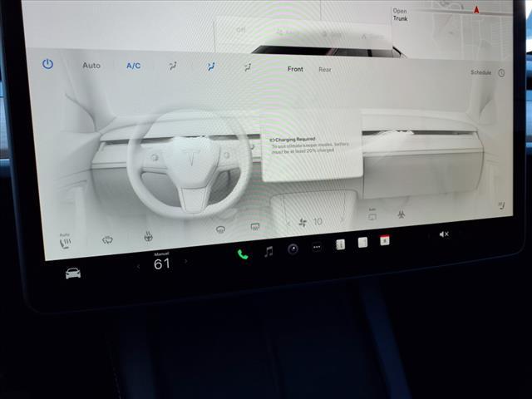Tap Open Trunk on the car view
This screenshot has width=532, height=399.
(400, 15)
